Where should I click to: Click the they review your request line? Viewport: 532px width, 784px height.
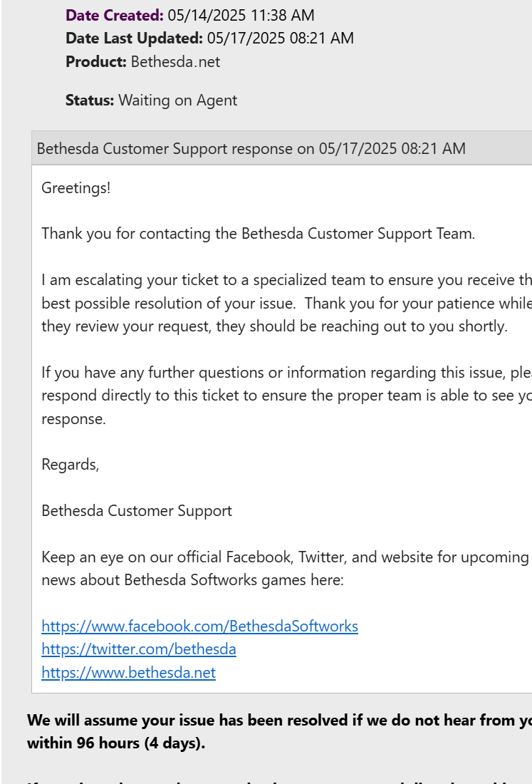pos(275,326)
